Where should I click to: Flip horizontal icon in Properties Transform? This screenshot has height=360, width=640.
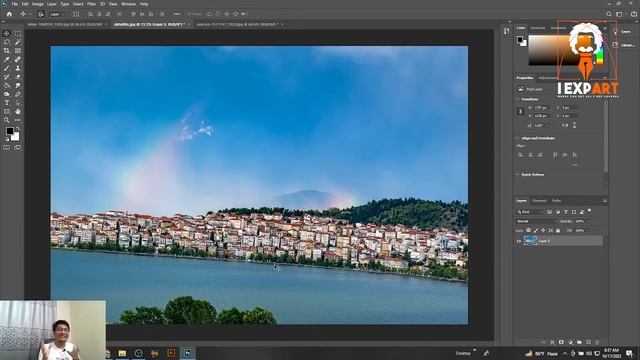point(565,125)
